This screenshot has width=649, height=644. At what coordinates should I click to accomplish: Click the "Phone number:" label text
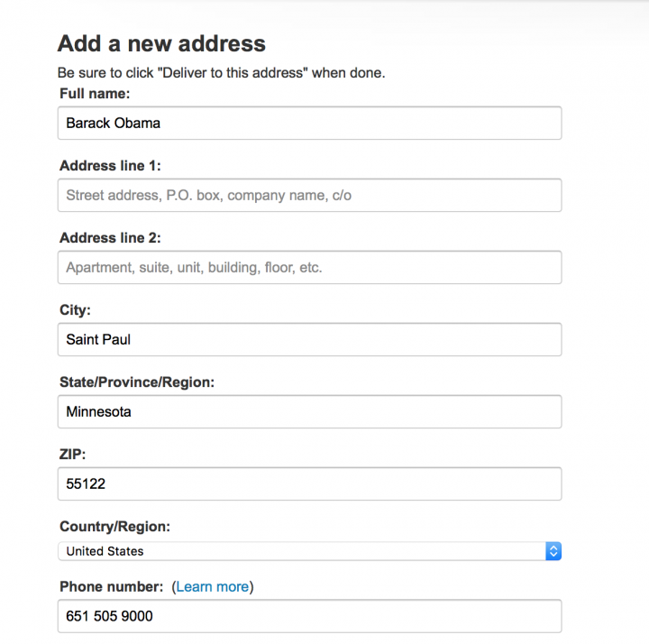tap(113, 586)
